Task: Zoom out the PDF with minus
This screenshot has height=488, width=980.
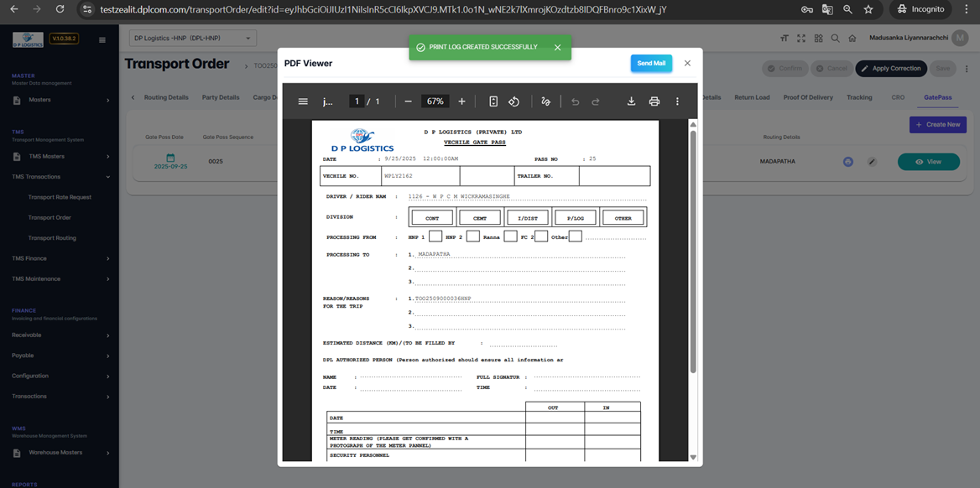Action: pyautogui.click(x=409, y=101)
